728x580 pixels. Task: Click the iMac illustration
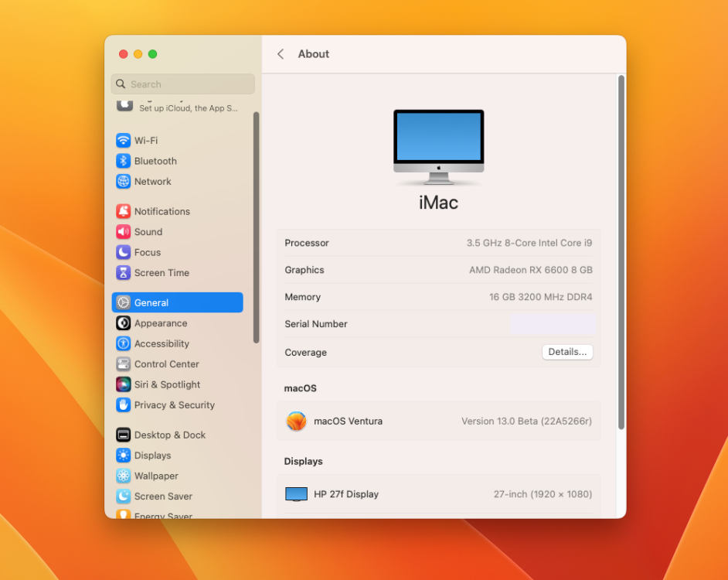439,148
